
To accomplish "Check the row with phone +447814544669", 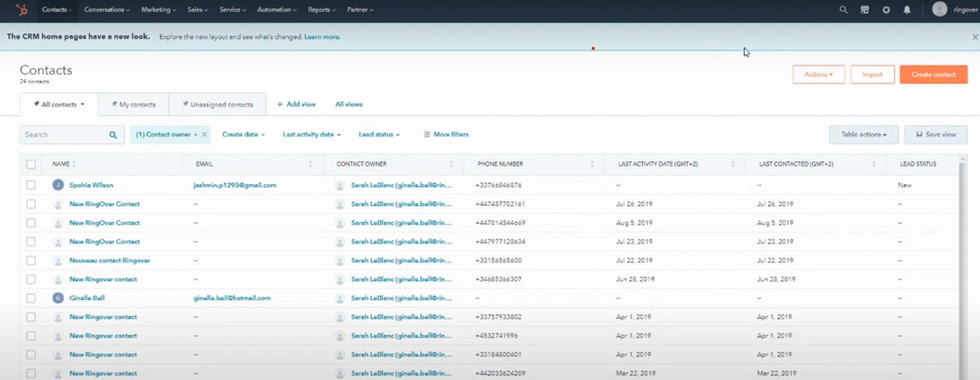I will [31, 223].
